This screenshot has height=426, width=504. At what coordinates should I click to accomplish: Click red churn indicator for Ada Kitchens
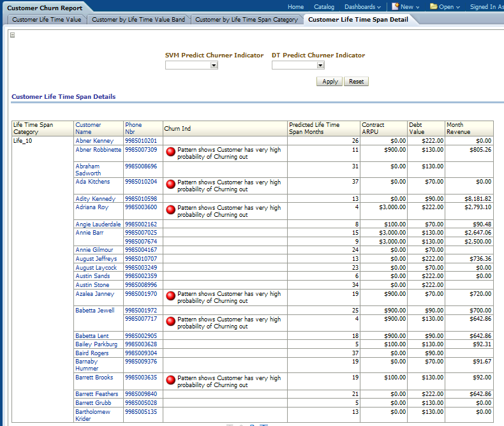(x=170, y=185)
